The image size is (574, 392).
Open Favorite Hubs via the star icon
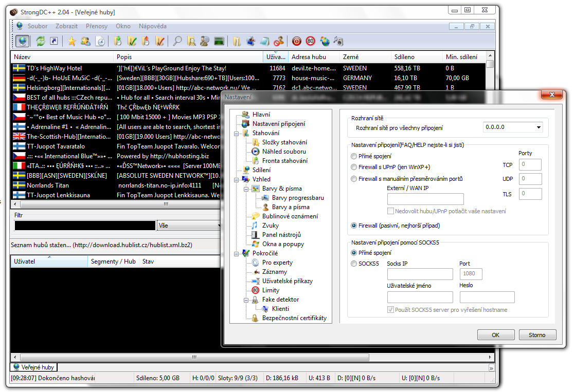tap(72, 41)
